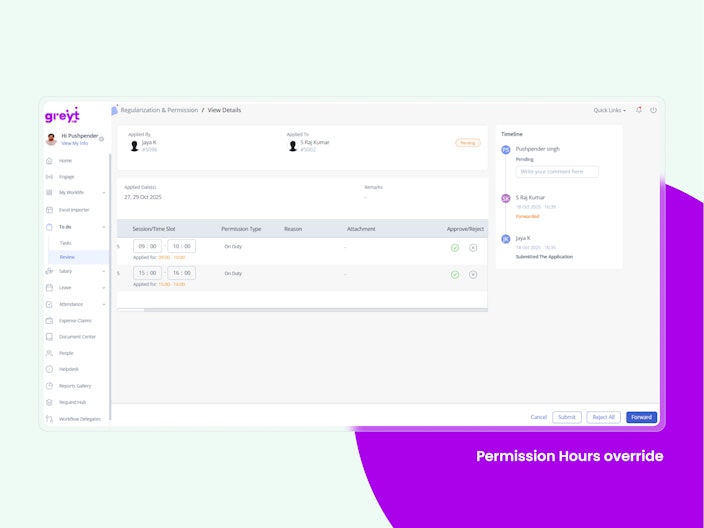Viewport: 704px width, 528px height.
Task: Expand the Leave menu chevron
Action: coord(104,288)
